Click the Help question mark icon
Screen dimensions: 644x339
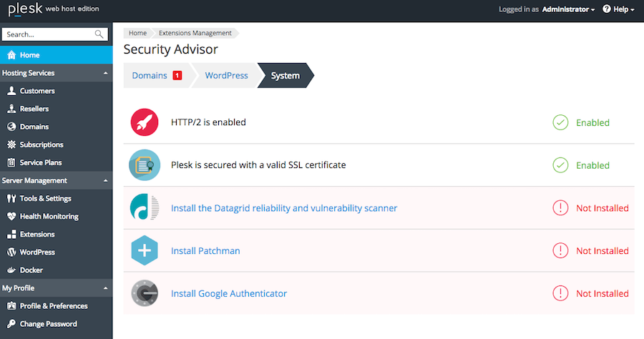pos(607,9)
